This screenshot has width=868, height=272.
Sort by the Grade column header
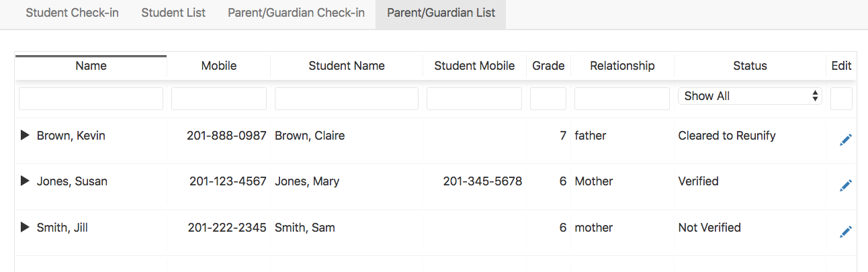point(548,66)
